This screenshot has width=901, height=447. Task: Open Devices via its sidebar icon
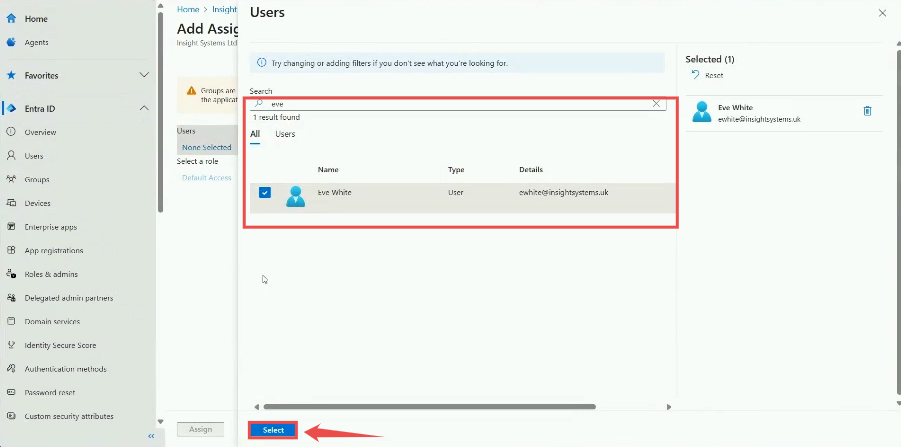click(x=11, y=203)
